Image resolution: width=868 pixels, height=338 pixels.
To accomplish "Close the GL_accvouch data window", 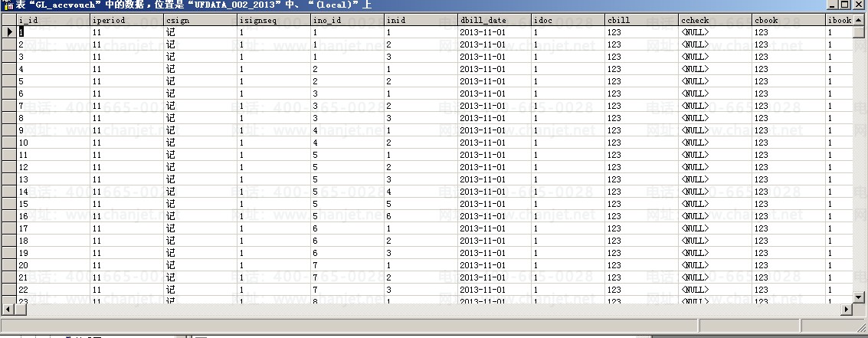I will click(x=859, y=5).
